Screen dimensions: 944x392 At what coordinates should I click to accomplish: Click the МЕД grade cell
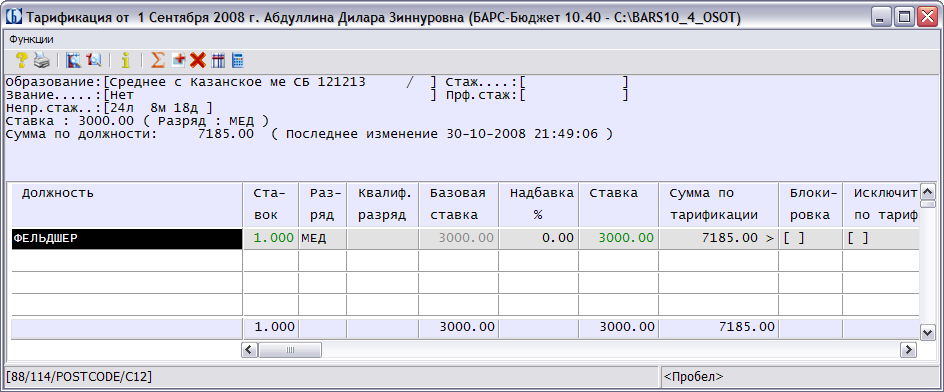point(323,238)
